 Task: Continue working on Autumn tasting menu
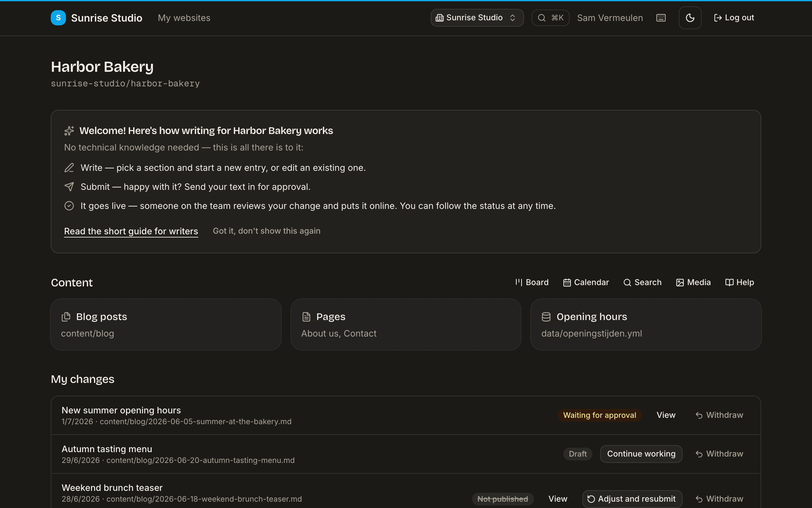tap(641, 454)
